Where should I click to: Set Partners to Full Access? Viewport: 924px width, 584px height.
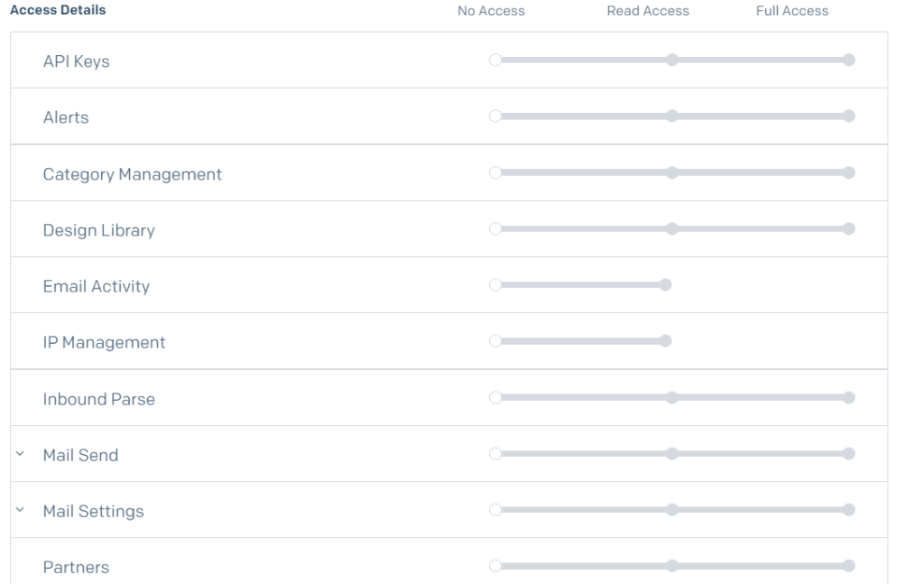848,566
